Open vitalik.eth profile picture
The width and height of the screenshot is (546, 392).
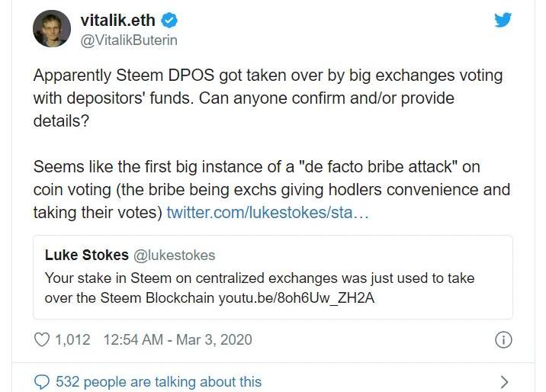pyautogui.click(x=52, y=30)
